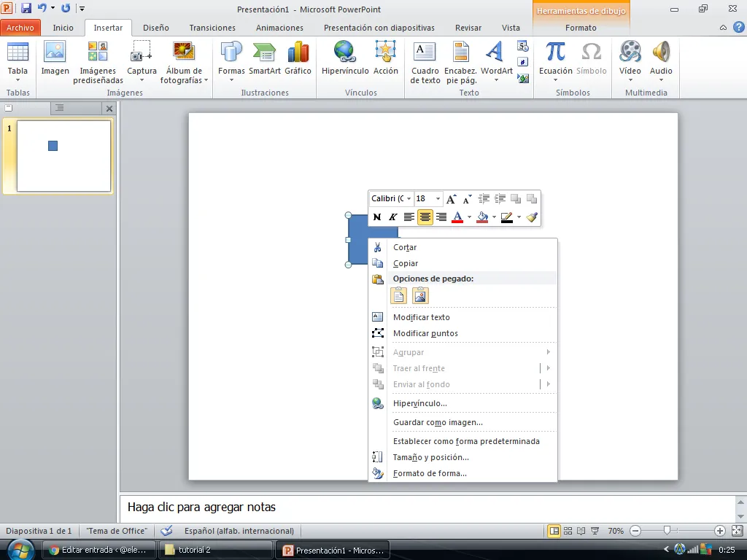Select slide 1 thumbnail
This screenshot has height=560, width=747.
(64, 156)
